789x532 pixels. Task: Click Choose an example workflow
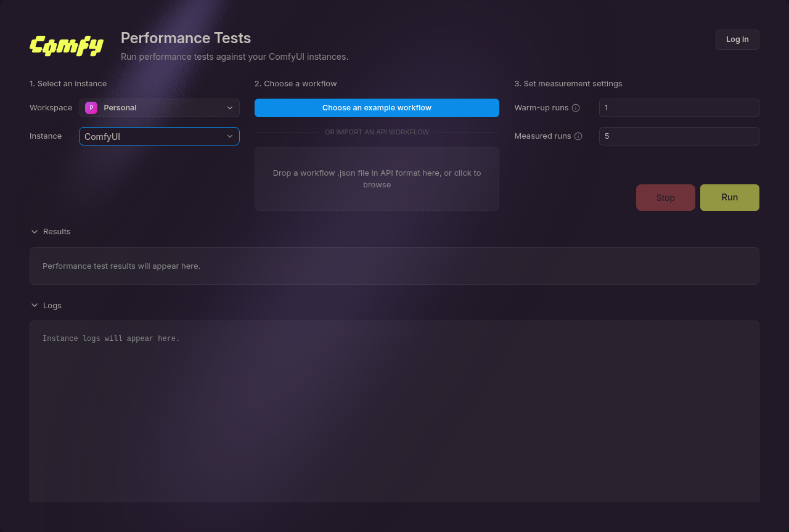[x=377, y=108]
